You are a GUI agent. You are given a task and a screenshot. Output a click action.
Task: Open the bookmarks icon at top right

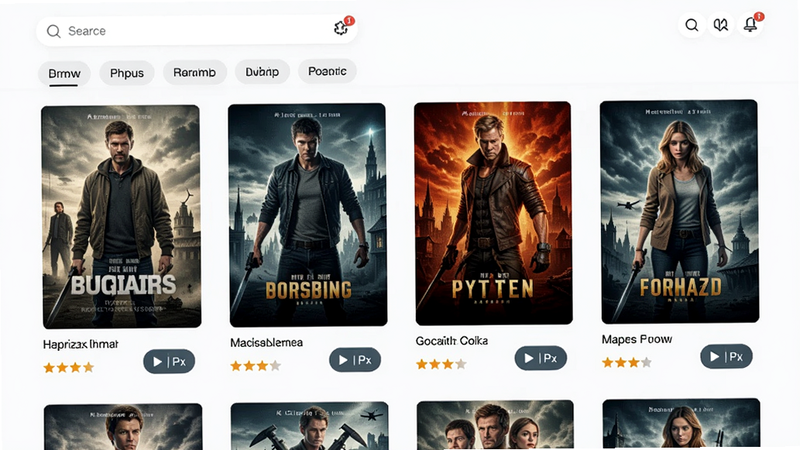pyautogui.click(x=721, y=25)
